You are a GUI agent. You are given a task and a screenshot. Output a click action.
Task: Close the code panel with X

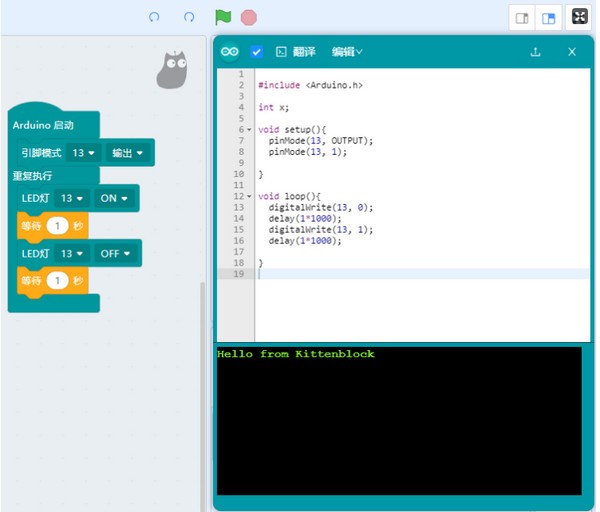pyautogui.click(x=572, y=52)
